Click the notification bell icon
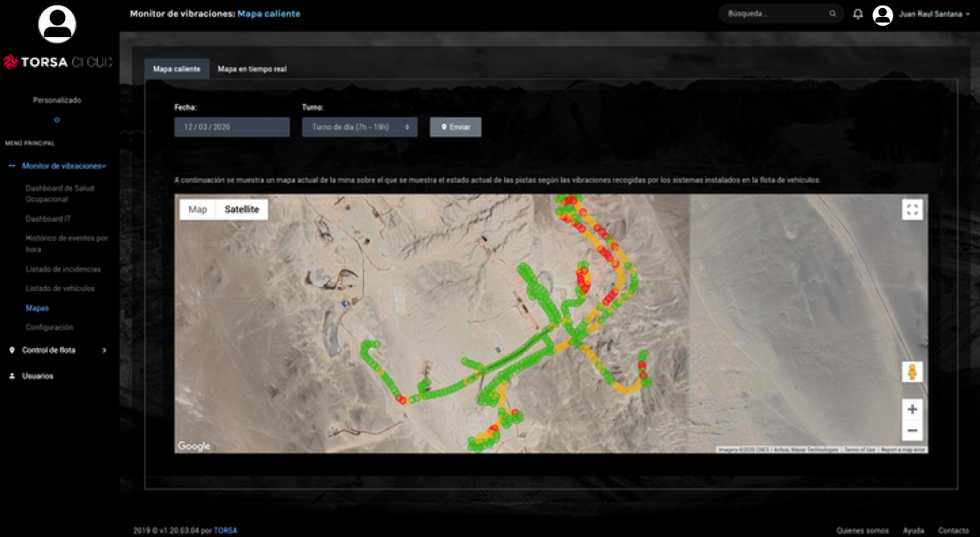This screenshot has width=980, height=537. coord(858,14)
